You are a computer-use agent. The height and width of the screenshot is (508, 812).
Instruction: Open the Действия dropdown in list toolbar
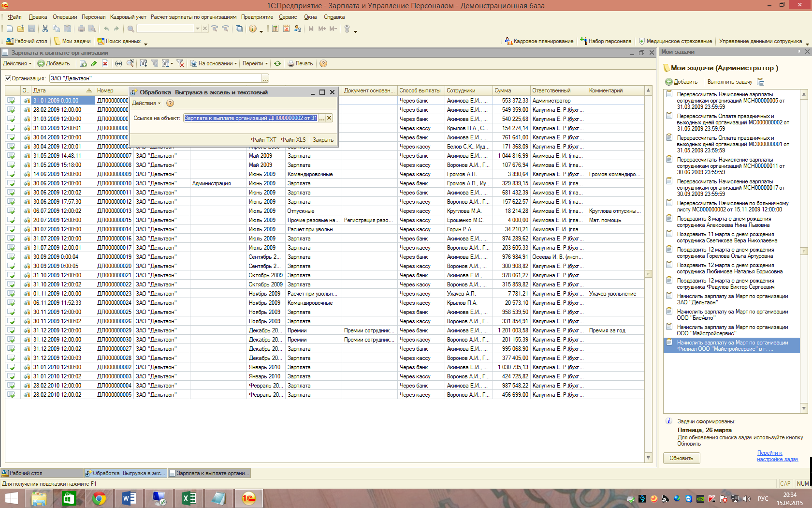[x=17, y=63]
